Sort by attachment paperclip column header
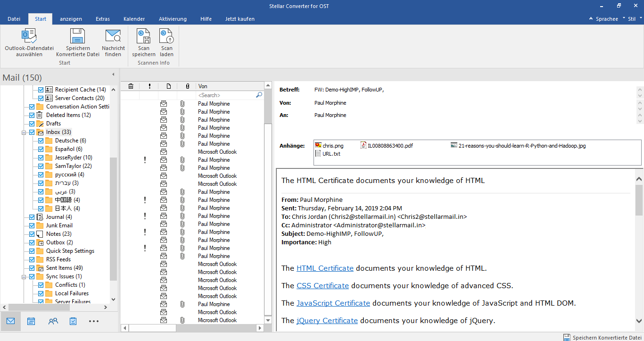This screenshot has width=644, height=341. (x=187, y=86)
